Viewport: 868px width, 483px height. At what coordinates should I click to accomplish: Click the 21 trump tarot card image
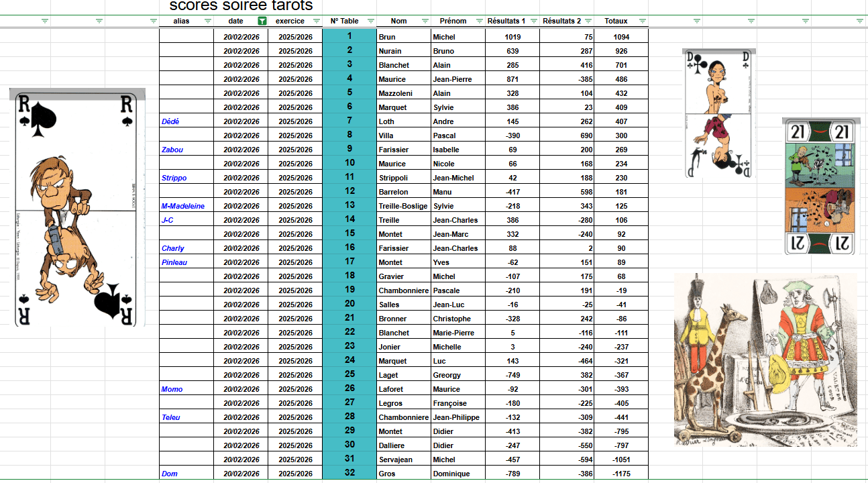820,186
